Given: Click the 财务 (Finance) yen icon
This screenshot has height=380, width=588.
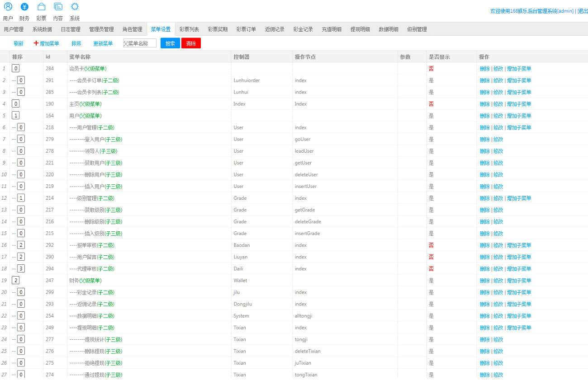Looking at the screenshot, I should click(24, 7).
